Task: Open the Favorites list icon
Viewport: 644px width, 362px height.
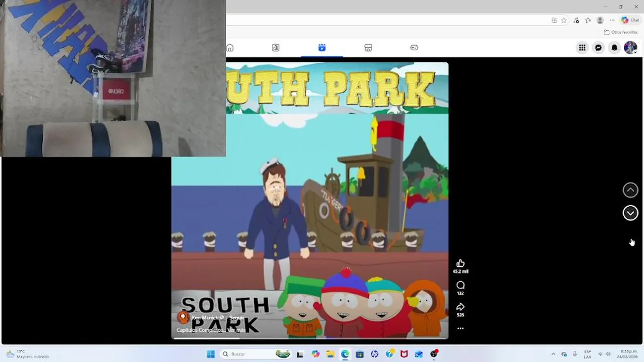Action: pos(588,20)
